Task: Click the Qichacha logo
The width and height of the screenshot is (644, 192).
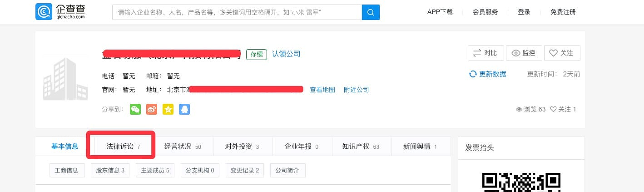Action: click(x=60, y=12)
